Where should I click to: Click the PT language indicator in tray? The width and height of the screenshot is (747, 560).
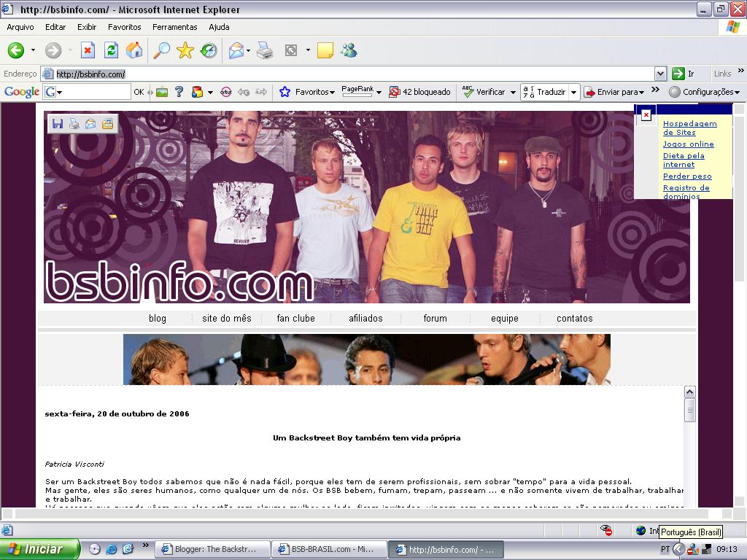(665, 549)
